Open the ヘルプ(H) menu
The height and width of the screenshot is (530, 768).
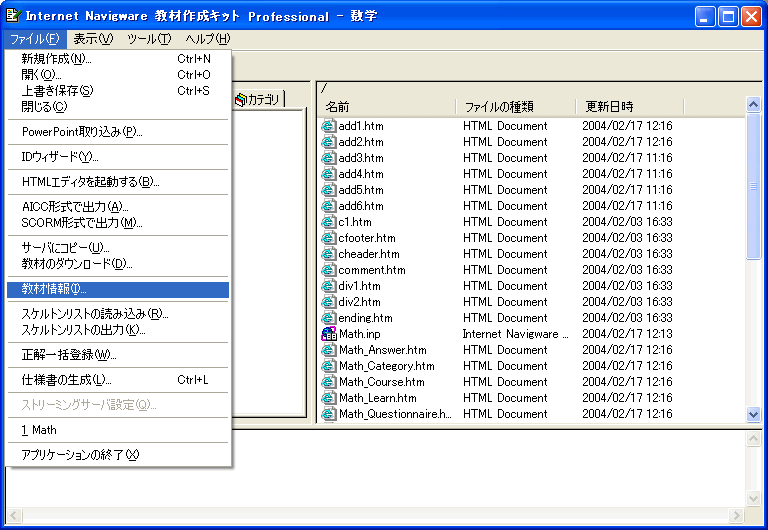tap(208, 39)
